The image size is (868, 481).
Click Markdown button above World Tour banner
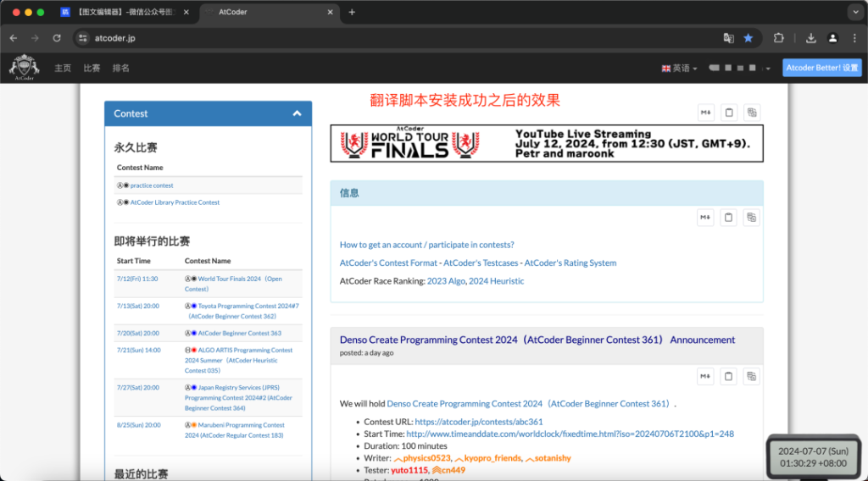click(706, 113)
